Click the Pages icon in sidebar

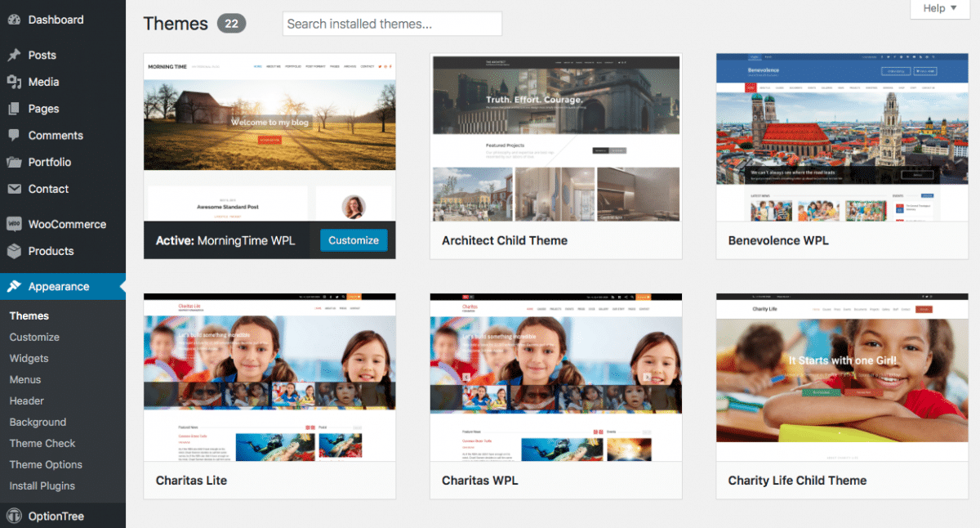[14, 109]
